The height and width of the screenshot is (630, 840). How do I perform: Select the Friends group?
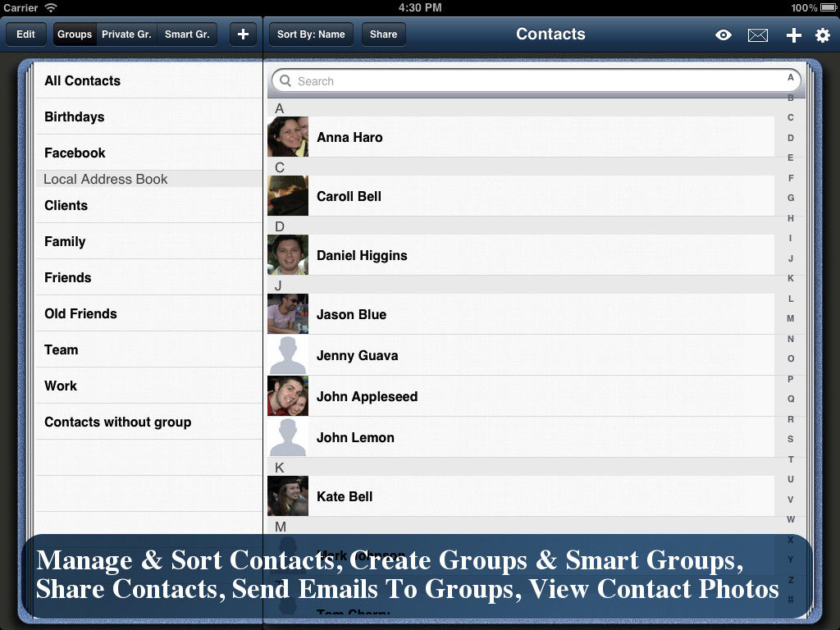148,277
